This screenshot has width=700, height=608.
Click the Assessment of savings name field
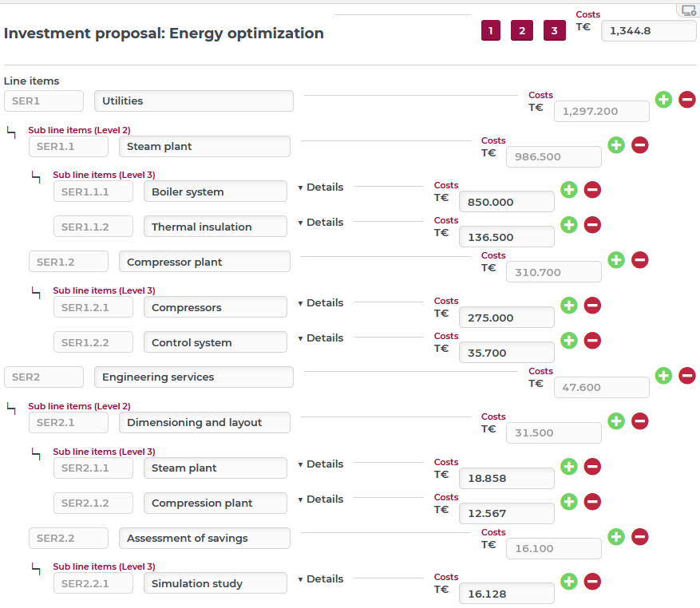(x=204, y=539)
